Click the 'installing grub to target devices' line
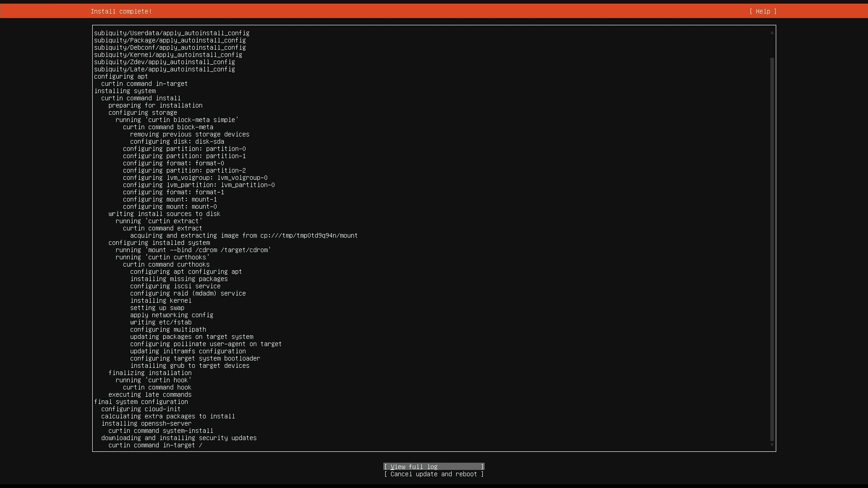Viewport: 868px width, 488px height. [x=189, y=366]
